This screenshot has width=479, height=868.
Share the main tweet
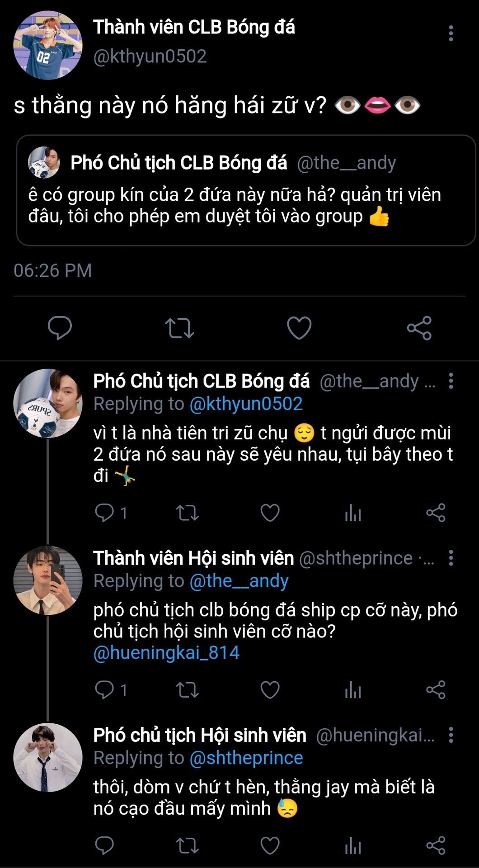point(419,328)
